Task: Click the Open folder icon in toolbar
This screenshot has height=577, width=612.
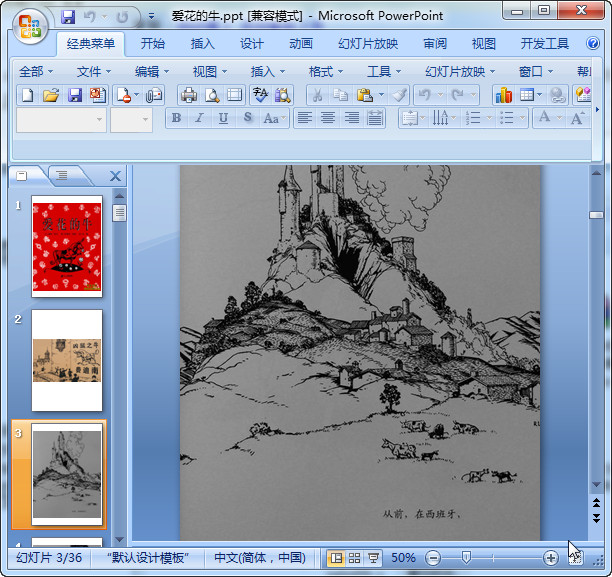Action: pos(51,95)
